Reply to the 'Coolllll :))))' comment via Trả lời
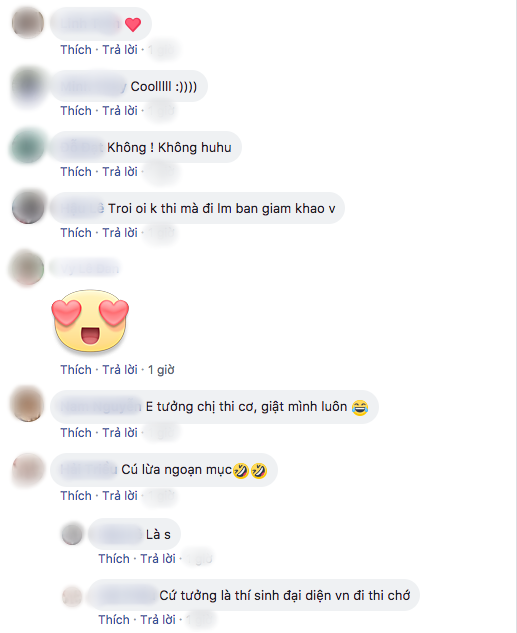The height and width of the screenshot is (633, 517). (120, 111)
